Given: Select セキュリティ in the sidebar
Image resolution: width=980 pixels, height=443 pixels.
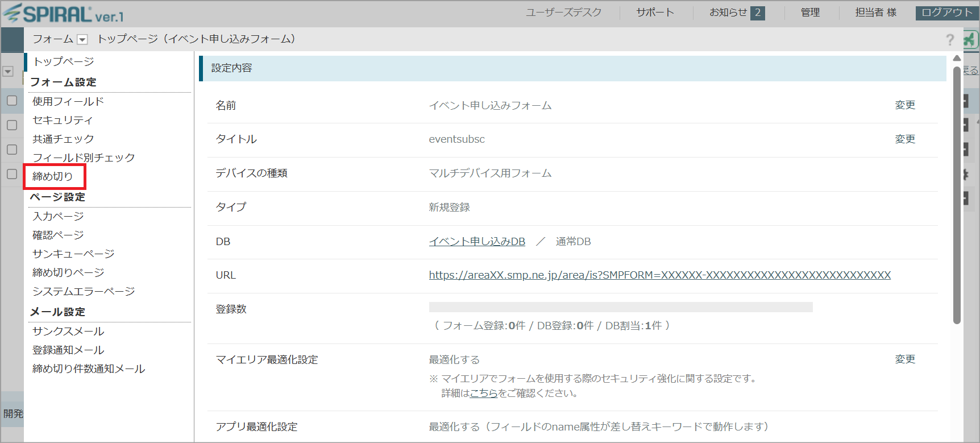Looking at the screenshot, I should (x=63, y=120).
